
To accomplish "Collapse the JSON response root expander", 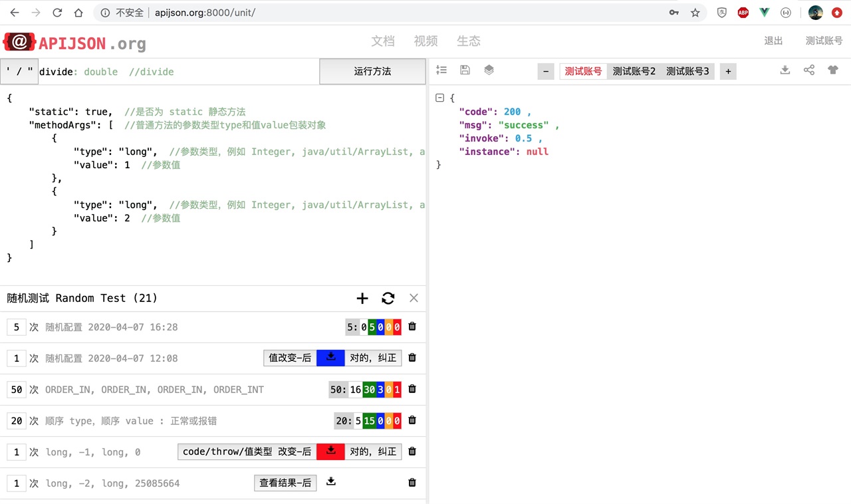I will tap(440, 98).
